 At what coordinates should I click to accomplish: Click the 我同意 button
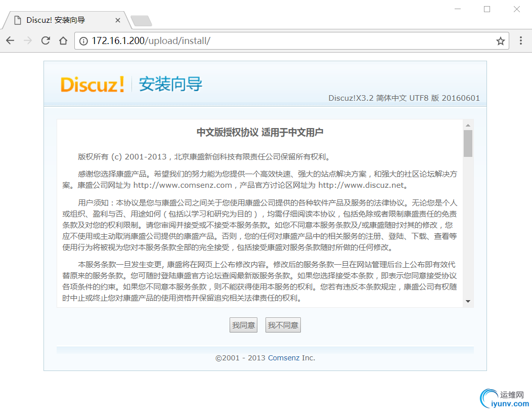tap(243, 325)
